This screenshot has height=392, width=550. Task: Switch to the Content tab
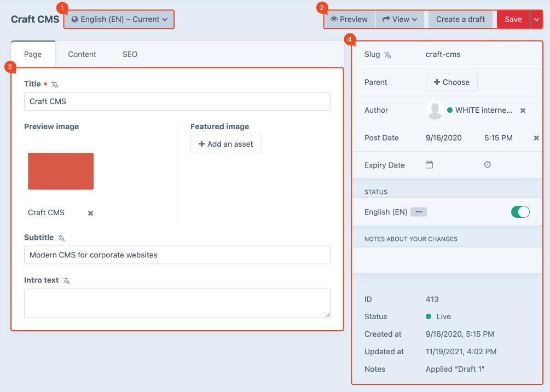pyautogui.click(x=82, y=54)
